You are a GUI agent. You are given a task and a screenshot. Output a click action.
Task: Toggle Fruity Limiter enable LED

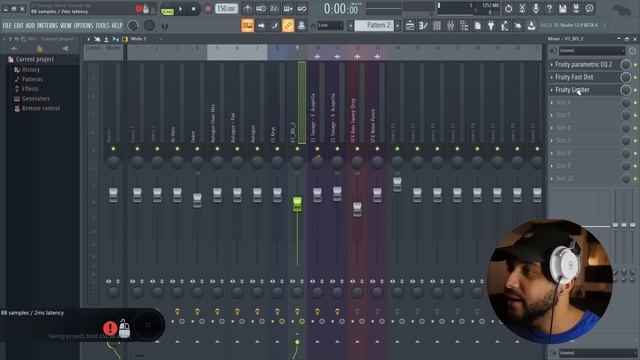coord(635,90)
